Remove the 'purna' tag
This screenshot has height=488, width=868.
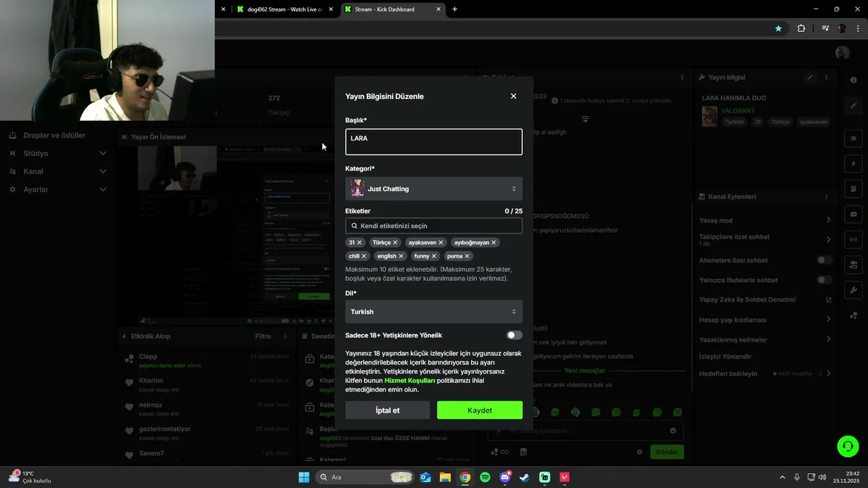coord(467,256)
